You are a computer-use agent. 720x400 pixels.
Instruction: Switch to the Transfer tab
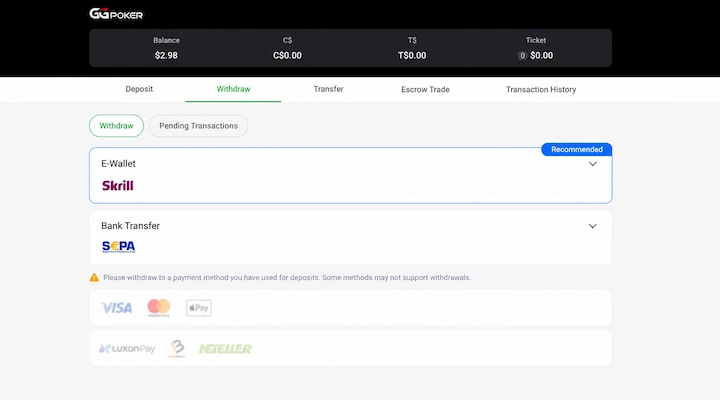[x=328, y=89]
